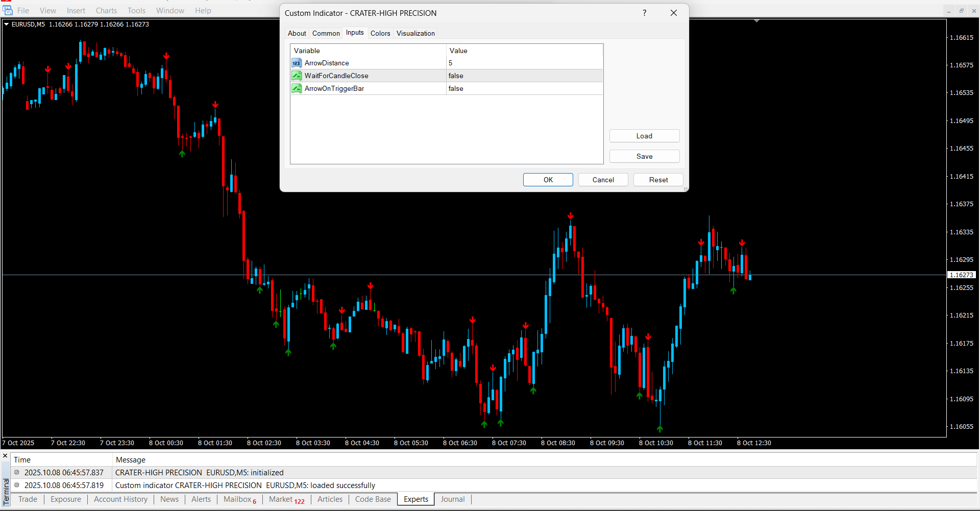Click the Reset button
980x511 pixels.
click(x=658, y=180)
